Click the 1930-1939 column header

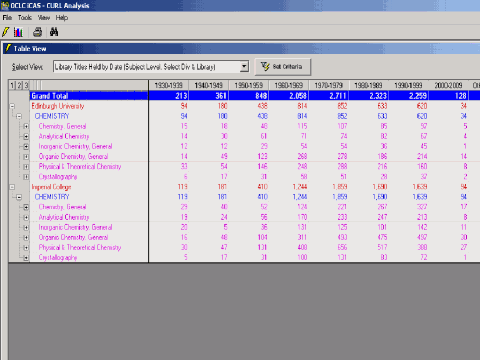coord(169,85)
